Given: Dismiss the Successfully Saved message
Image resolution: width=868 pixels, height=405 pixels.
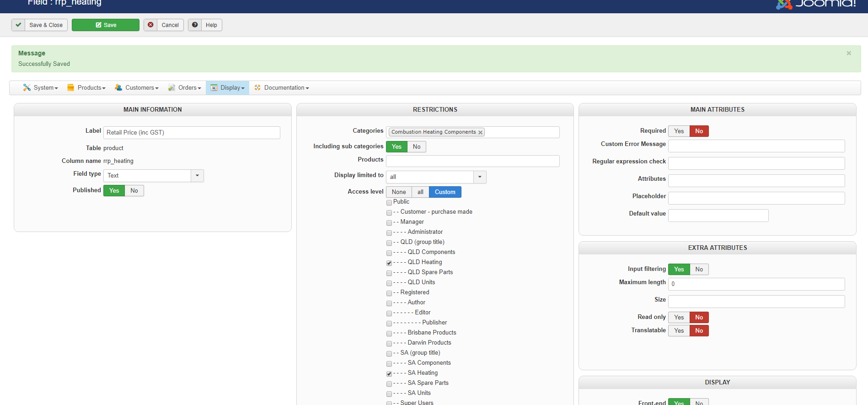Looking at the screenshot, I should (x=849, y=53).
